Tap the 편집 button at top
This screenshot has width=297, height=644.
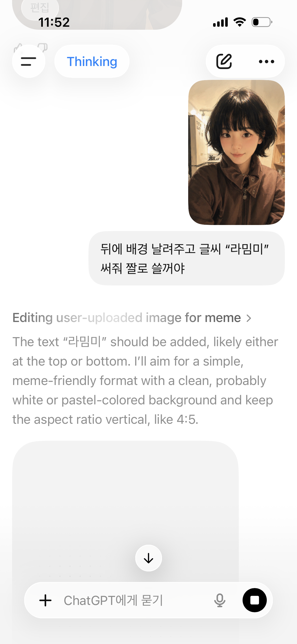40,7
